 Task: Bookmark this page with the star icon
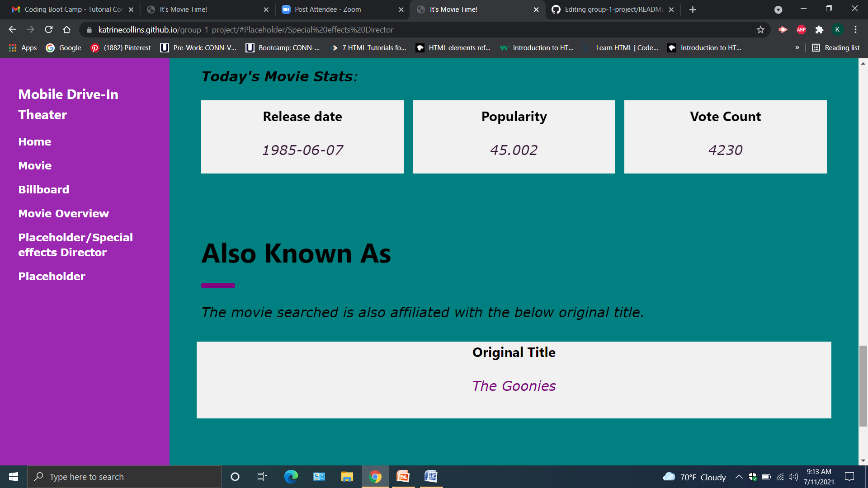pos(760,30)
